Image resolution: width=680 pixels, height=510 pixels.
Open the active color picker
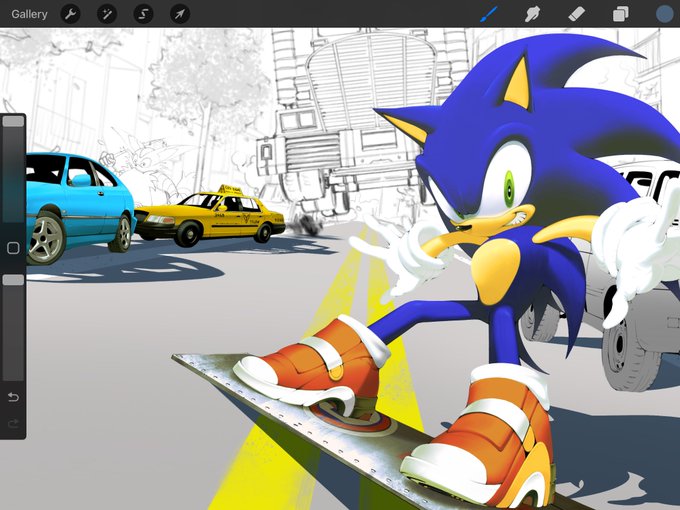pyautogui.click(x=664, y=14)
